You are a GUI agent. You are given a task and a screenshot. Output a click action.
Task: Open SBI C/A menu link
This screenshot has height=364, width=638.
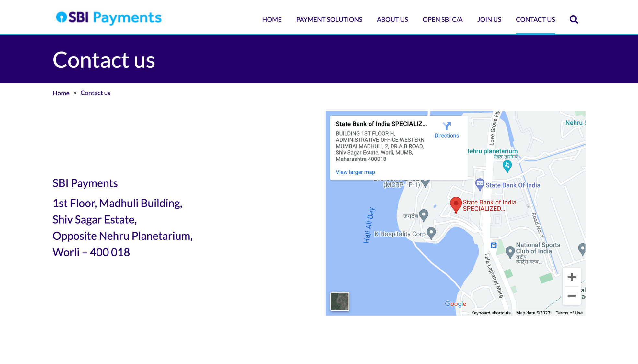coord(442,19)
